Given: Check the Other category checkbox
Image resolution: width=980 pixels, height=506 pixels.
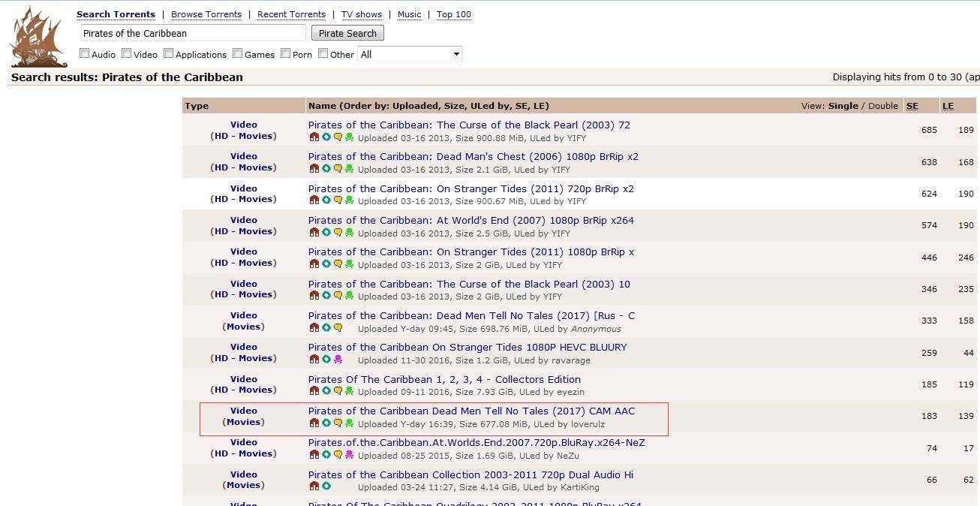Looking at the screenshot, I should [323, 53].
